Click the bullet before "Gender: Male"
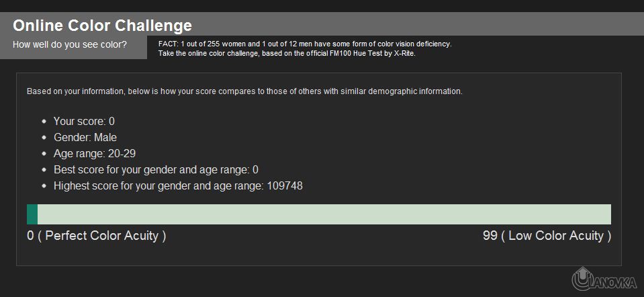644x297 pixels. pos(44,138)
